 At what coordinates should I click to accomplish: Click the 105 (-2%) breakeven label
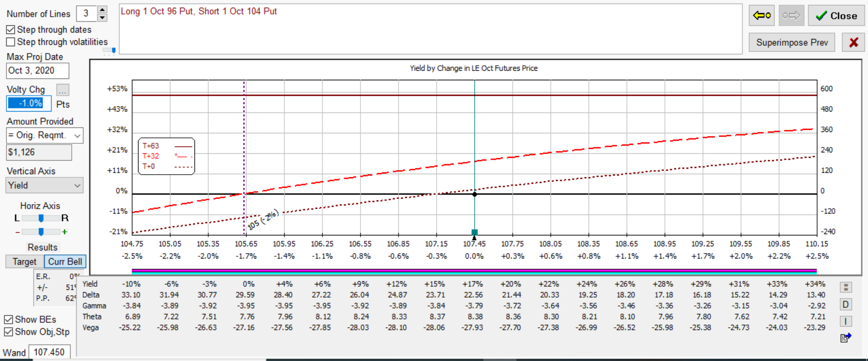click(x=263, y=220)
